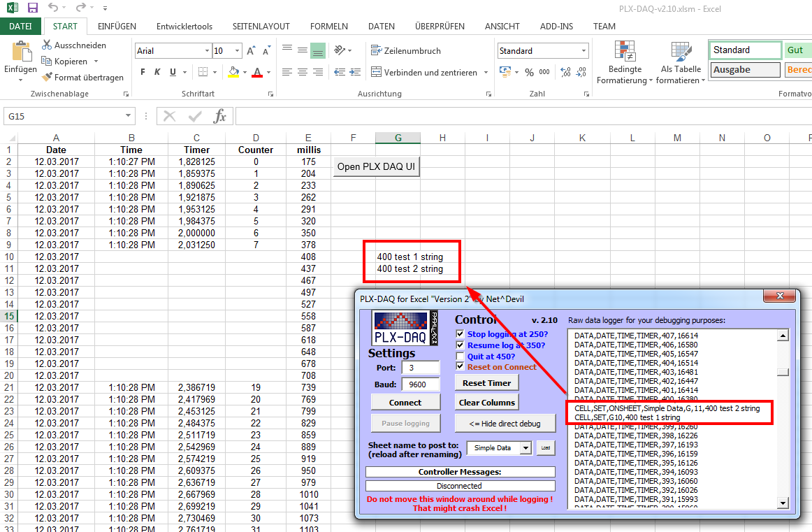Image resolution: width=812 pixels, height=532 pixels.
Task: Align text to bottom of cell
Action: (x=318, y=50)
